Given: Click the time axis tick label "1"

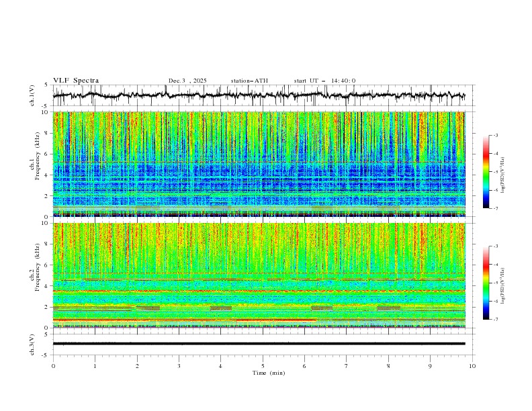Looking at the screenshot, I should 95,366.
